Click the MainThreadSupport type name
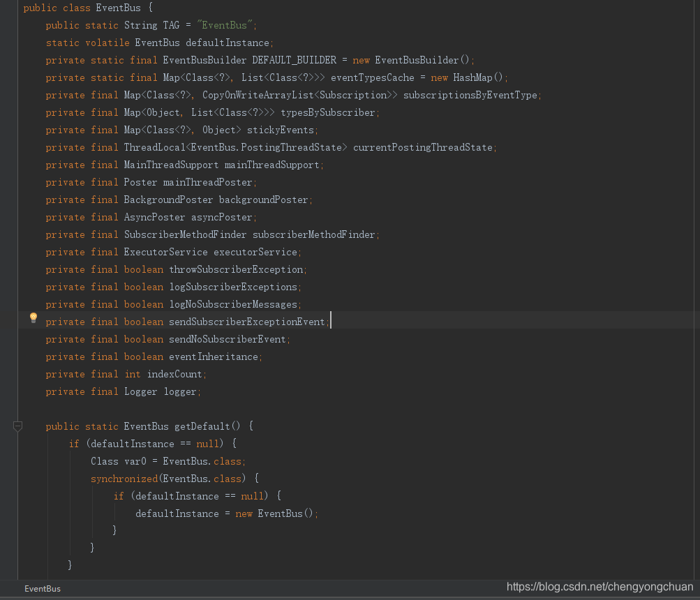The height and width of the screenshot is (600, 700). pos(172,164)
